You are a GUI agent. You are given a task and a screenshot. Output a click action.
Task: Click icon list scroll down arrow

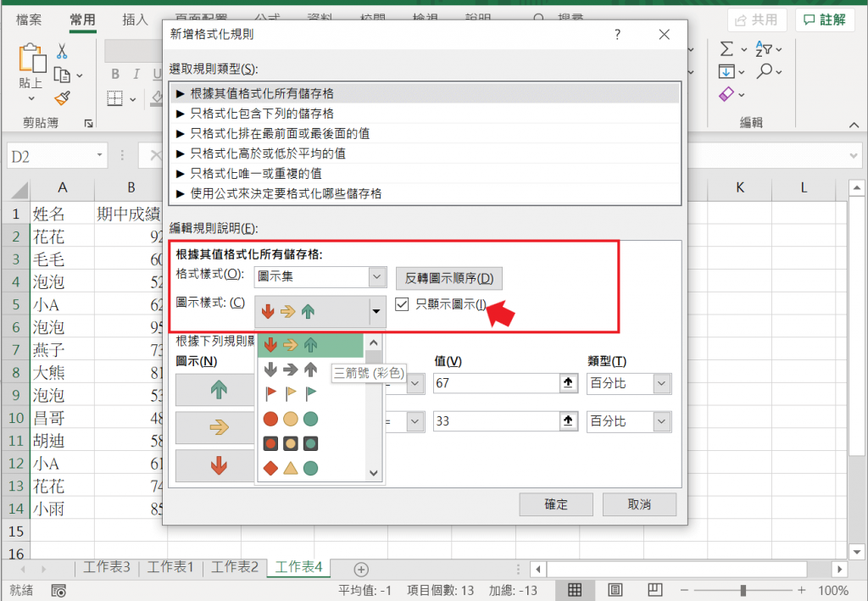(374, 473)
